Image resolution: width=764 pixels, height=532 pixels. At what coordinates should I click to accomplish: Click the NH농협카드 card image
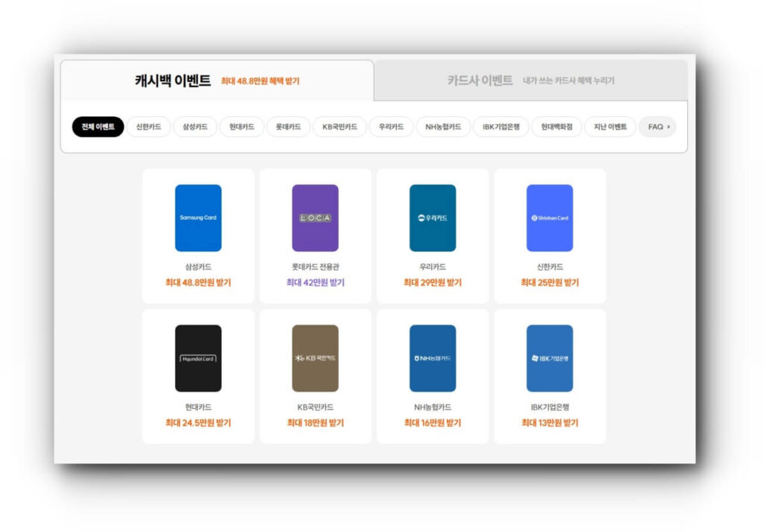pyautogui.click(x=433, y=358)
